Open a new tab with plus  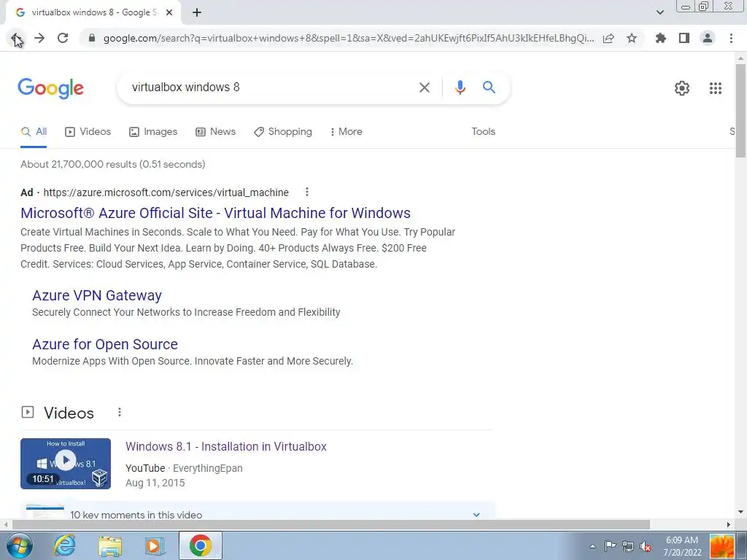pyautogui.click(x=197, y=12)
